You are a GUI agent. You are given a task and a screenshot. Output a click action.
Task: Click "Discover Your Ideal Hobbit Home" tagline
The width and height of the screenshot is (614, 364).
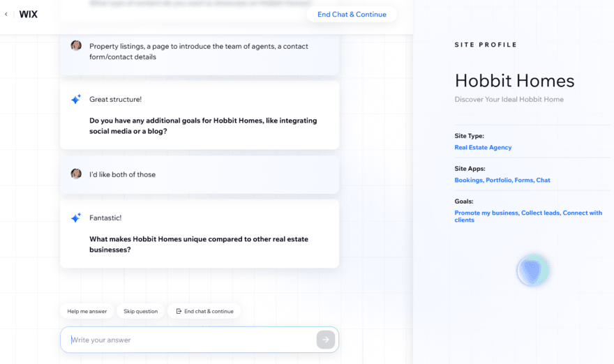pyautogui.click(x=509, y=100)
